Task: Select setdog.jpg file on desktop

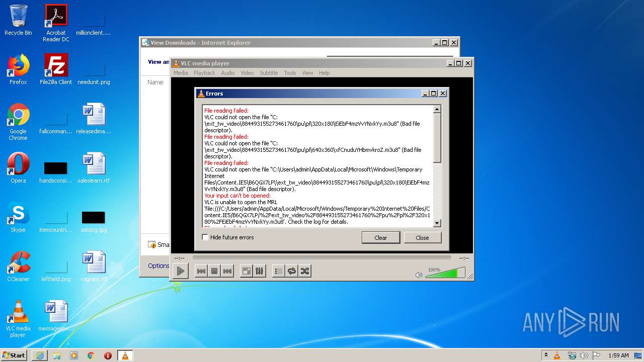Action: click(94, 220)
